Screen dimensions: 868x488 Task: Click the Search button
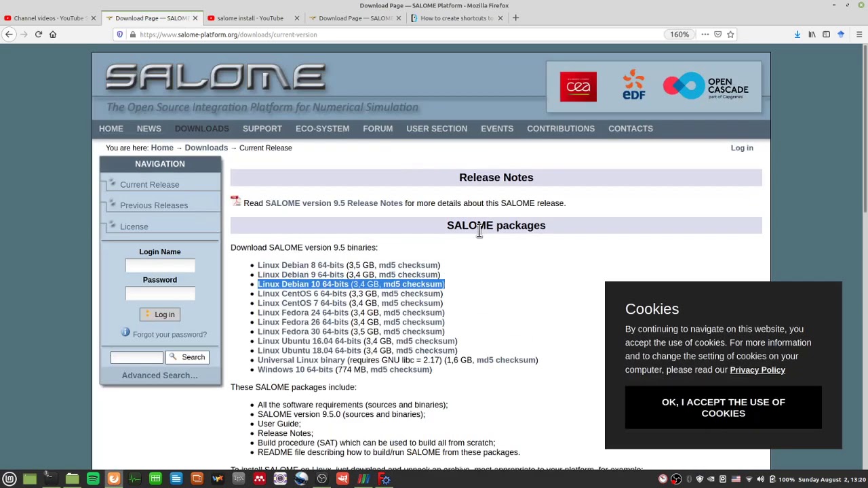[186, 357]
